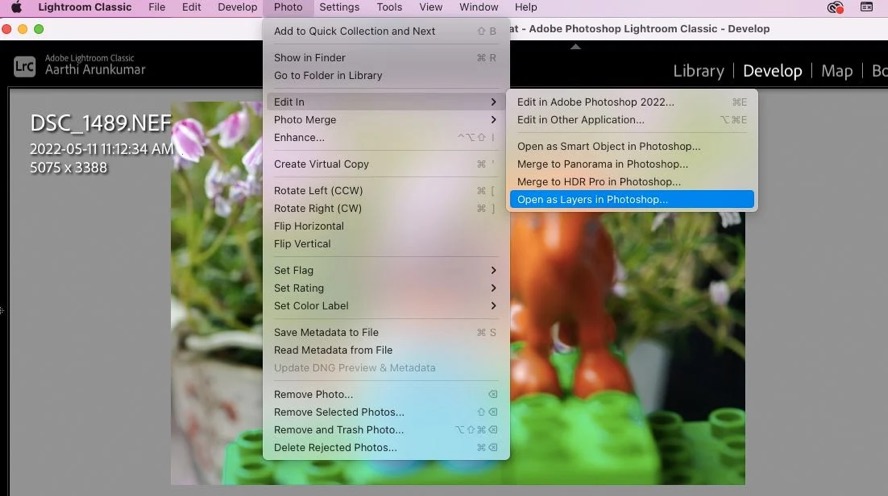Choose Read Metadata from File

point(385,350)
